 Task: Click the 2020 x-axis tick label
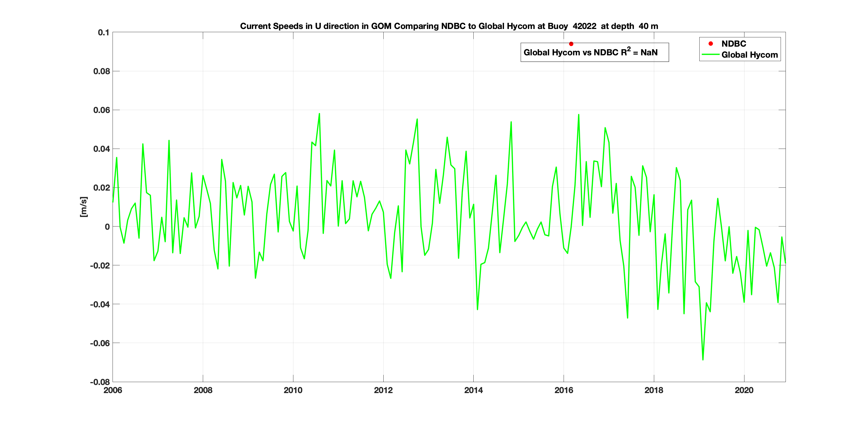[744, 390]
